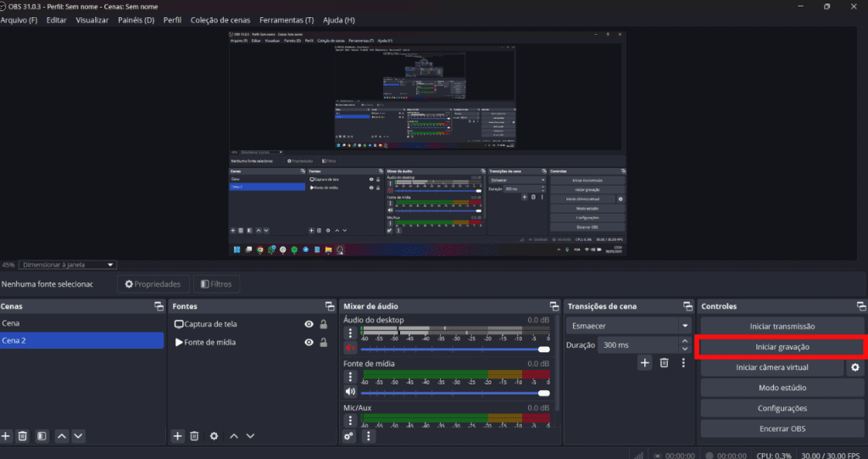Mute the Fonte de mídia audio channel
Viewport: 868px width, 459px height.
pyautogui.click(x=350, y=392)
